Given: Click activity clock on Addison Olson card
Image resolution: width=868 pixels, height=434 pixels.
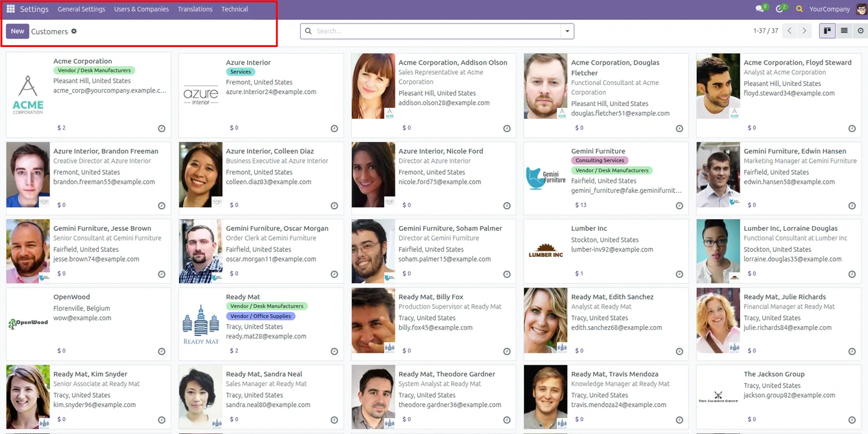Looking at the screenshot, I should click(x=506, y=128).
